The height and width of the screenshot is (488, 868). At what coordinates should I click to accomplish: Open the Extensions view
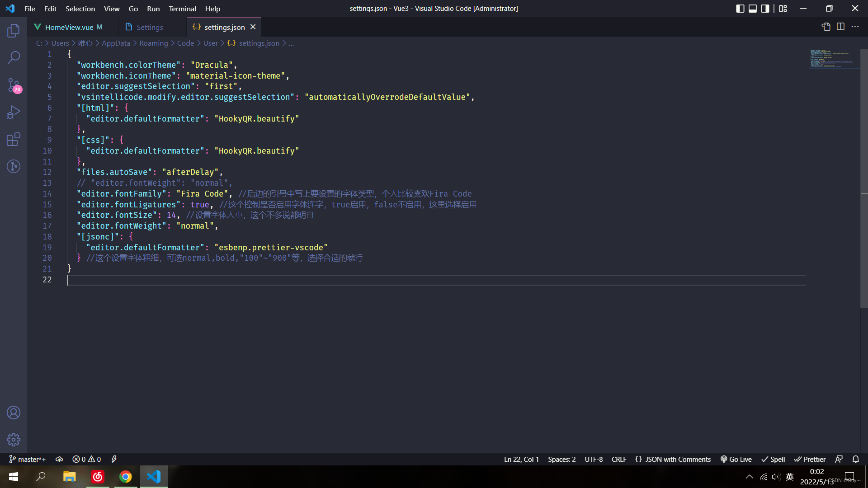pos(13,139)
